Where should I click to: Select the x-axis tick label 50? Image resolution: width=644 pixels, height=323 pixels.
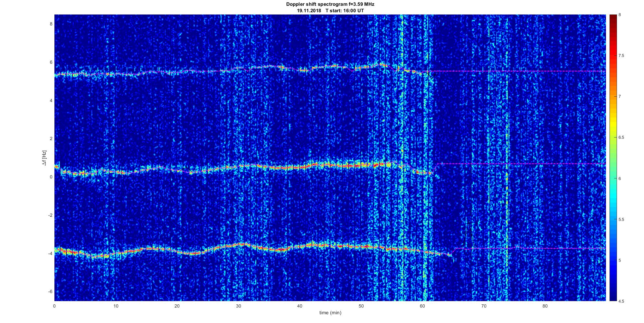[361, 306]
